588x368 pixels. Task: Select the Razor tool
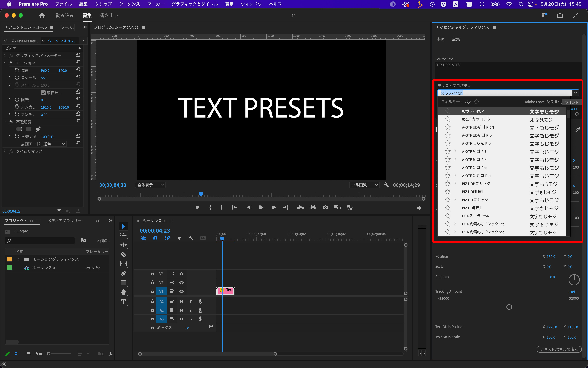pyautogui.click(x=123, y=255)
